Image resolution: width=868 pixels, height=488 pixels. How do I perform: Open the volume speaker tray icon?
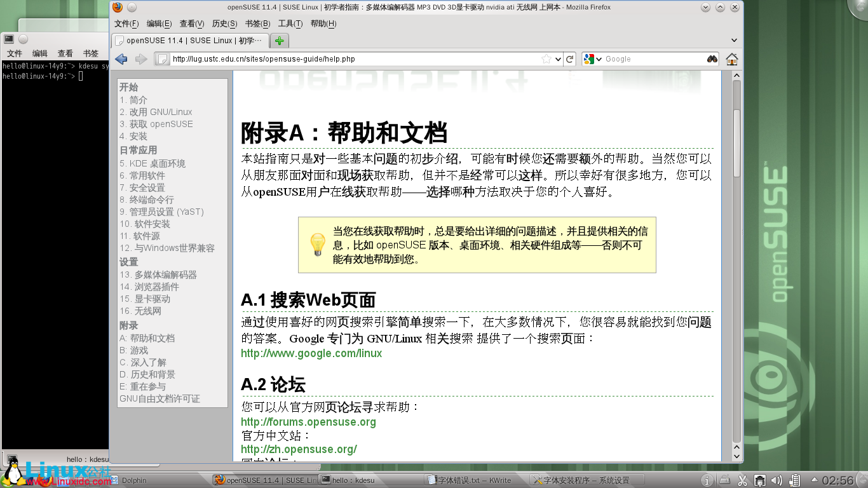776,480
